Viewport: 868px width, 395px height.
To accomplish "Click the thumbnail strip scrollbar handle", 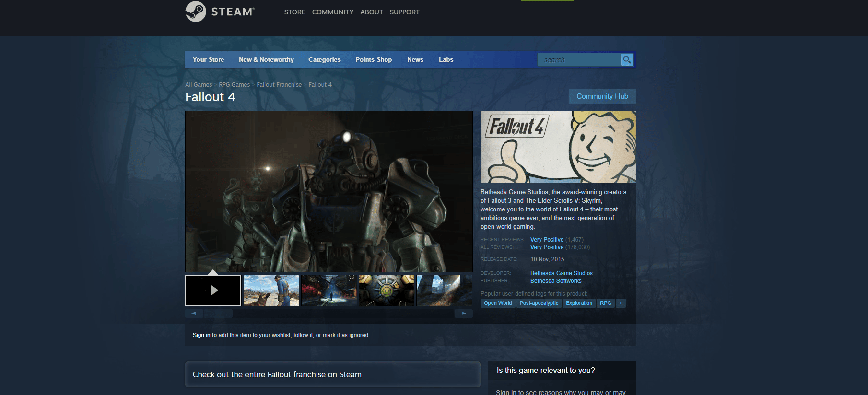I will pyautogui.click(x=218, y=313).
